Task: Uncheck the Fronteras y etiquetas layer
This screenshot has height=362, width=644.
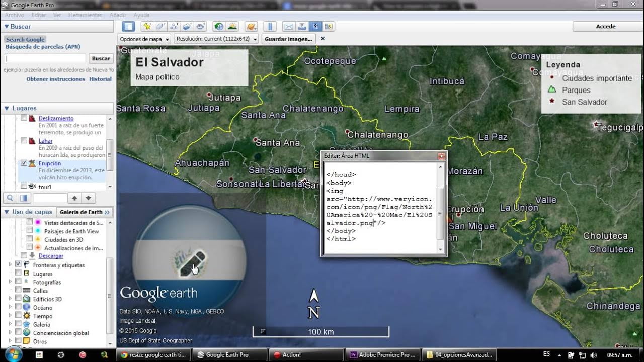Action: [x=18, y=264]
